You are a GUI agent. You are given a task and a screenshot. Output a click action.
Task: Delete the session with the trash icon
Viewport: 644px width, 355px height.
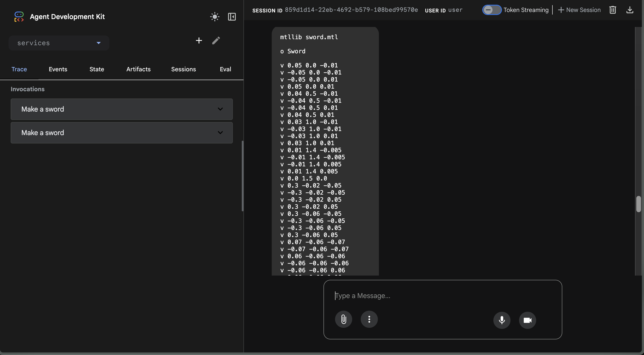(613, 10)
